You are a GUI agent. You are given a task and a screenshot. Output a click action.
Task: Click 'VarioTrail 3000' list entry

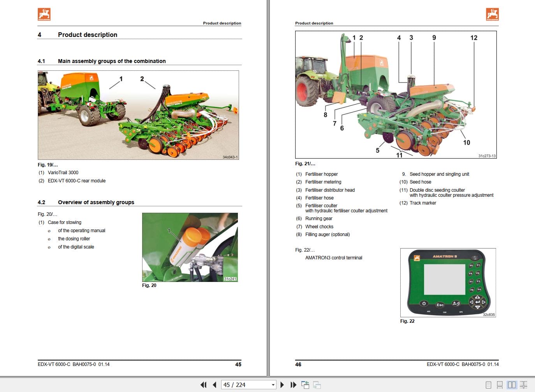click(x=63, y=173)
